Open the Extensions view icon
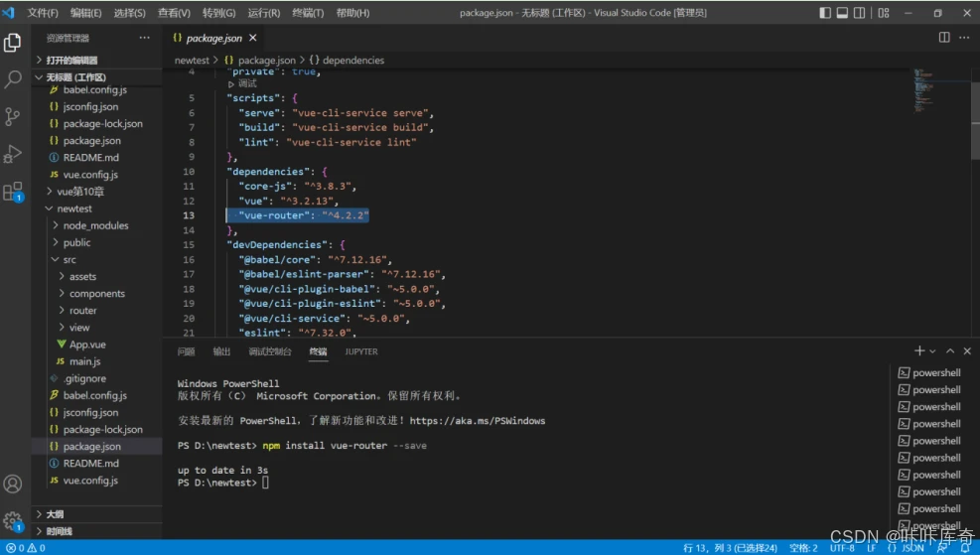This screenshot has height=555, width=980. coord(13,192)
